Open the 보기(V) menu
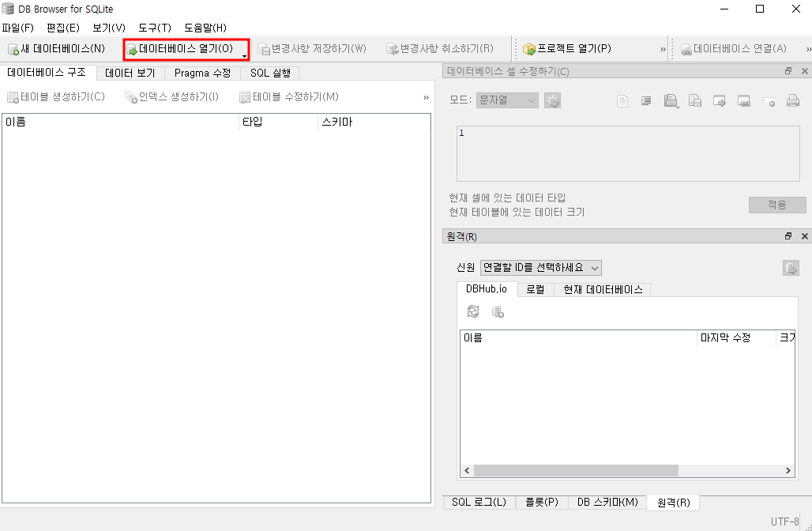Screen dimensions: 812x531 click(x=109, y=28)
